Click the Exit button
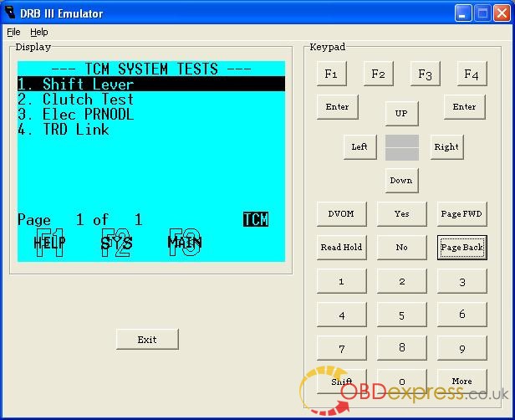The width and height of the screenshot is (515, 420). coord(147,339)
